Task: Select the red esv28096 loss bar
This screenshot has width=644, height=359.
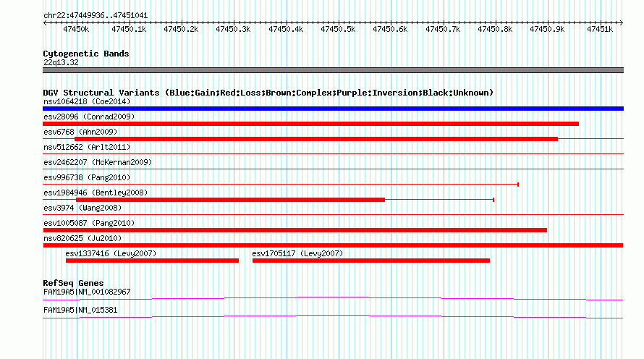Action: (x=310, y=124)
